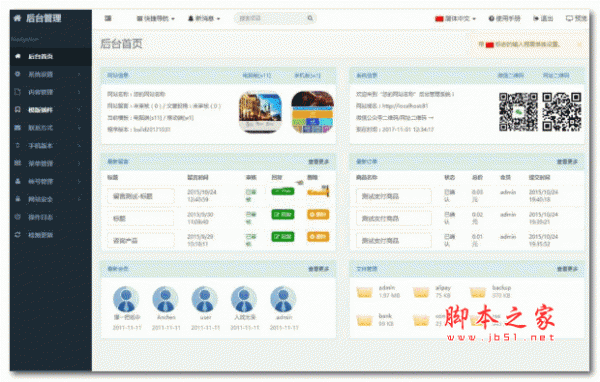The height and width of the screenshot is (382, 600).
Task: Open the 入戏太深 member avatar
Action: (244, 299)
